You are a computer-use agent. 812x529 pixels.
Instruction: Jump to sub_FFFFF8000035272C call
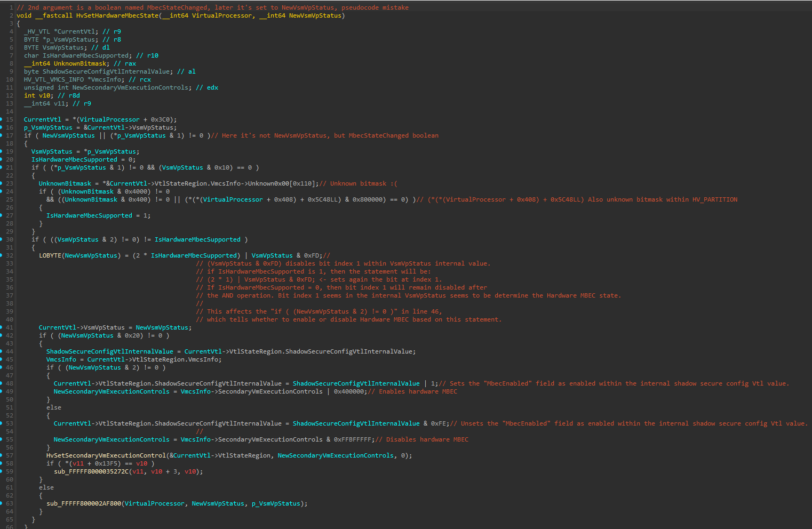[91, 471]
